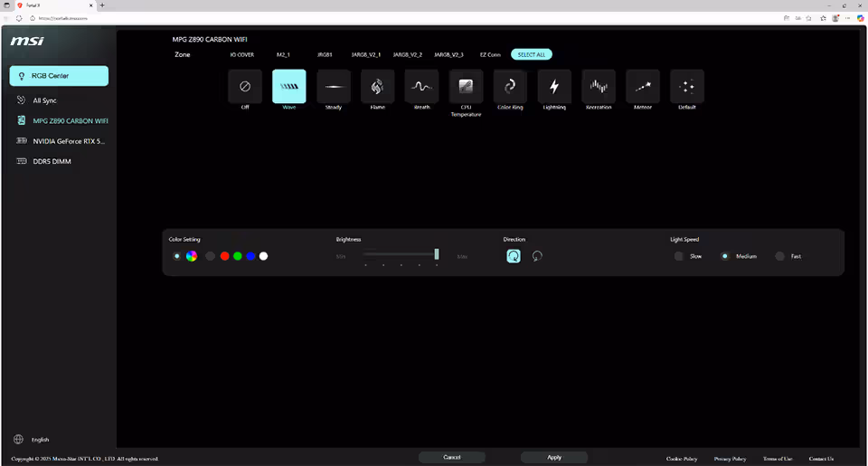Image resolution: width=868 pixels, height=466 pixels.
Task: Set light speed to Fast
Action: [779, 256]
